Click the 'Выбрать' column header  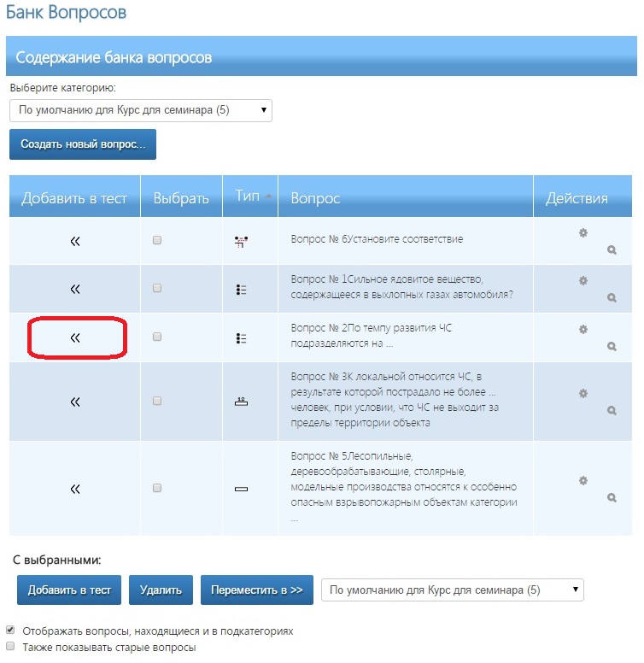(181, 198)
